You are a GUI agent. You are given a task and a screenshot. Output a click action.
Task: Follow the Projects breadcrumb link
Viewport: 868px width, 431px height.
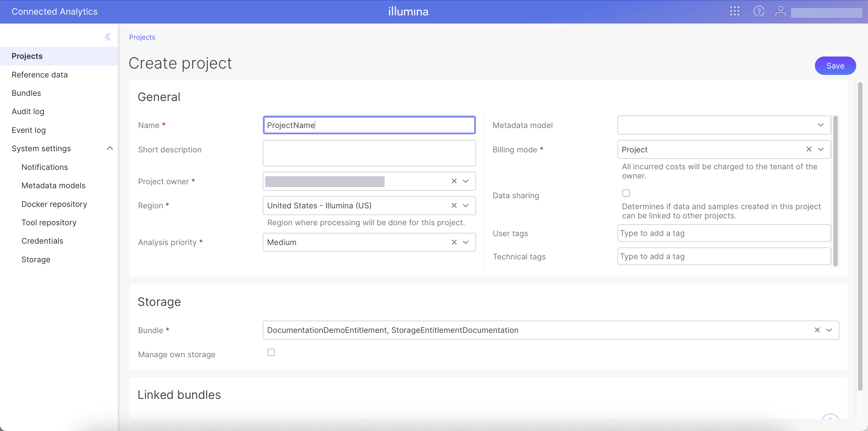(142, 37)
